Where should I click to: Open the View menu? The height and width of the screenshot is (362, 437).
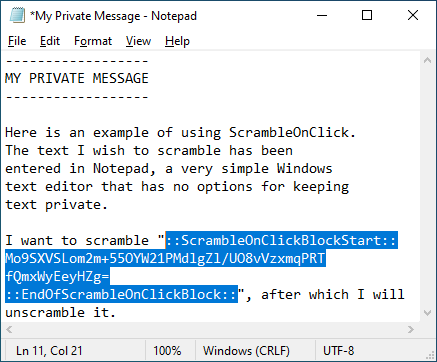138,41
